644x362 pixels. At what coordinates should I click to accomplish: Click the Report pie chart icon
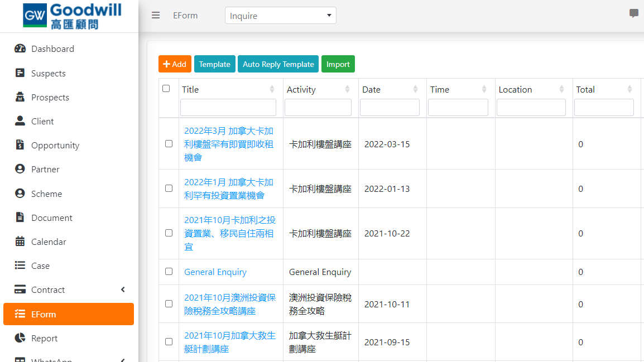(20, 338)
